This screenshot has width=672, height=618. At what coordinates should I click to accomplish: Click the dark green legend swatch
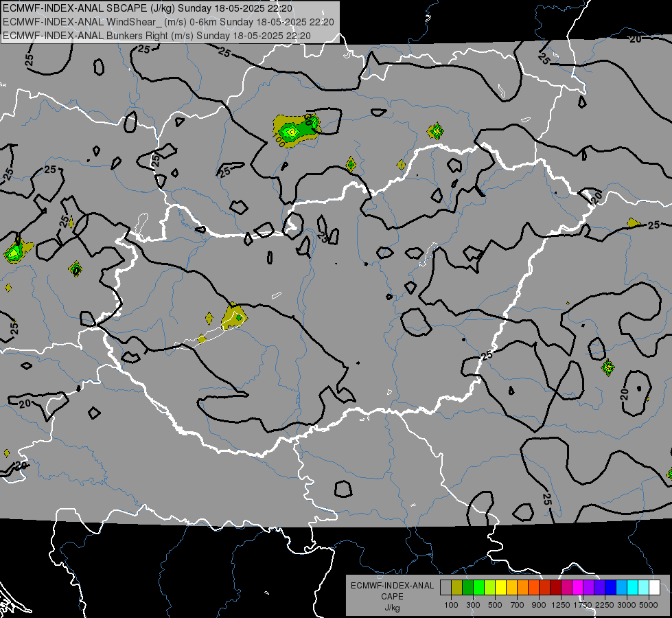click(468, 587)
